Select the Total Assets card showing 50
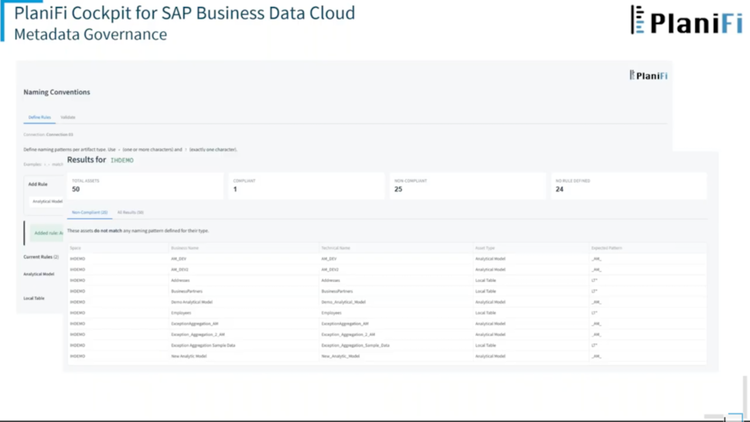Screen dimensions: 750x422 [x=145, y=186]
